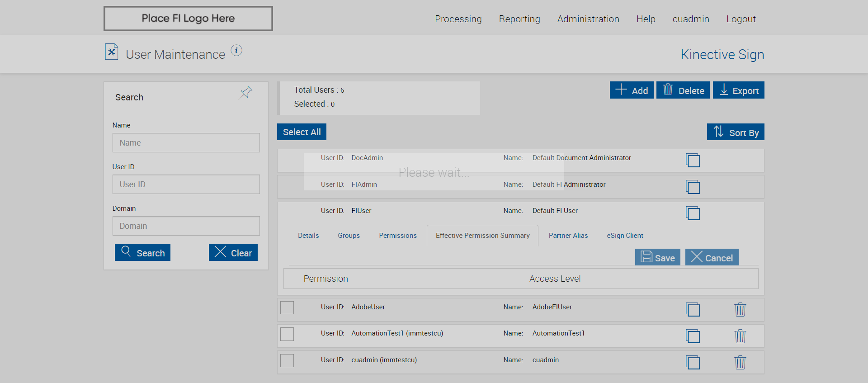Expand the Reporting menu

519,19
